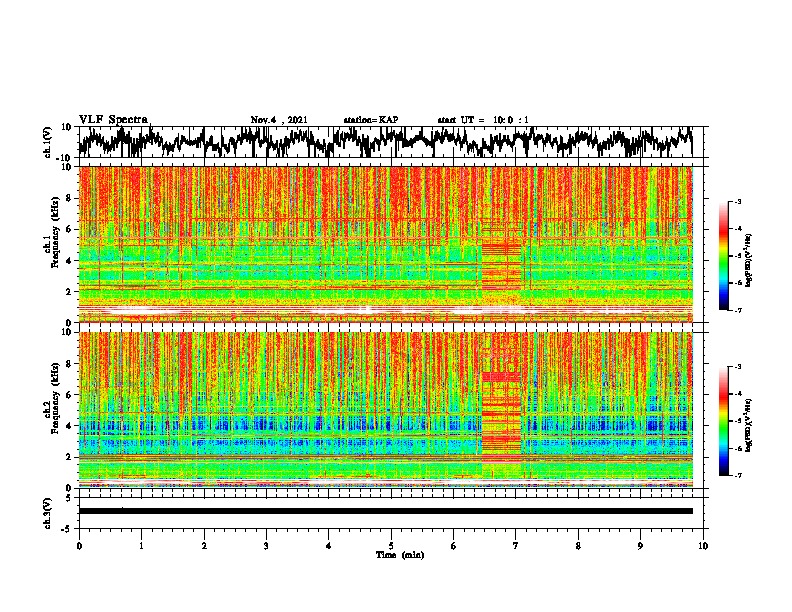792x612 pixels.
Task: Click the "-7" label on ch.1 colorbar
Action: point(737,310)
